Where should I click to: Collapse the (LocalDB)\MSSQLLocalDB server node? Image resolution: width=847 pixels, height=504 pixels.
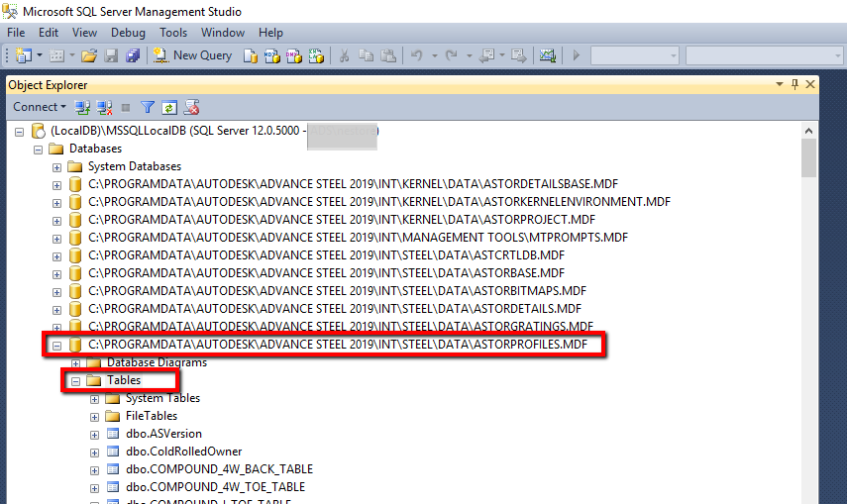coord(20,132)
